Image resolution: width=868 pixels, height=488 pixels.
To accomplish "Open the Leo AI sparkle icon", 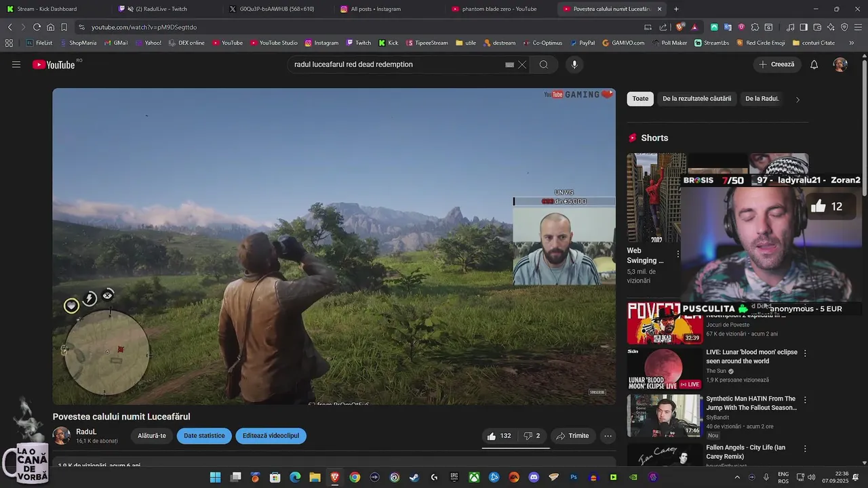I will tap(831, 27).
